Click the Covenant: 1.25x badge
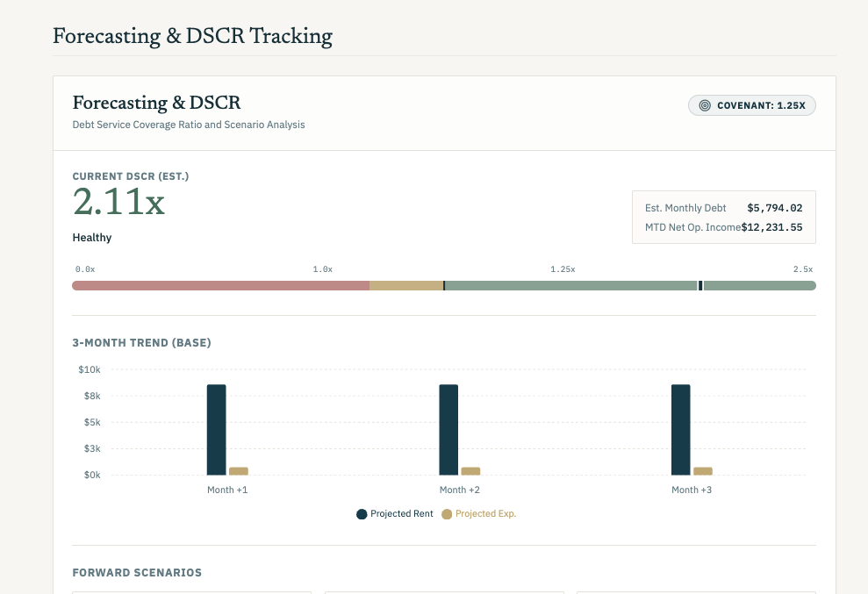868x594 pixels. (752, 105)
